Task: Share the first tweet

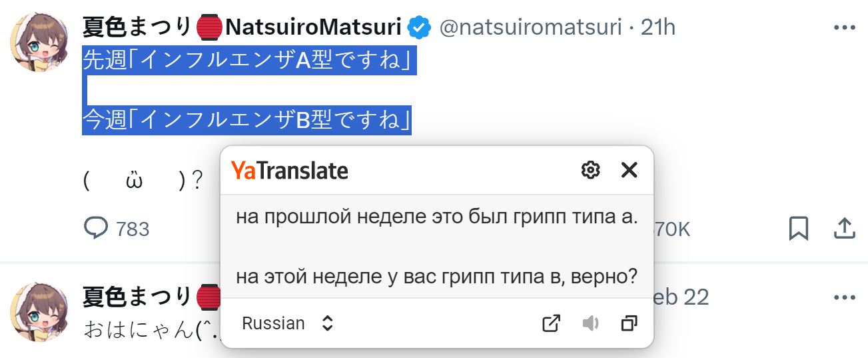Action: click(844, 228)
